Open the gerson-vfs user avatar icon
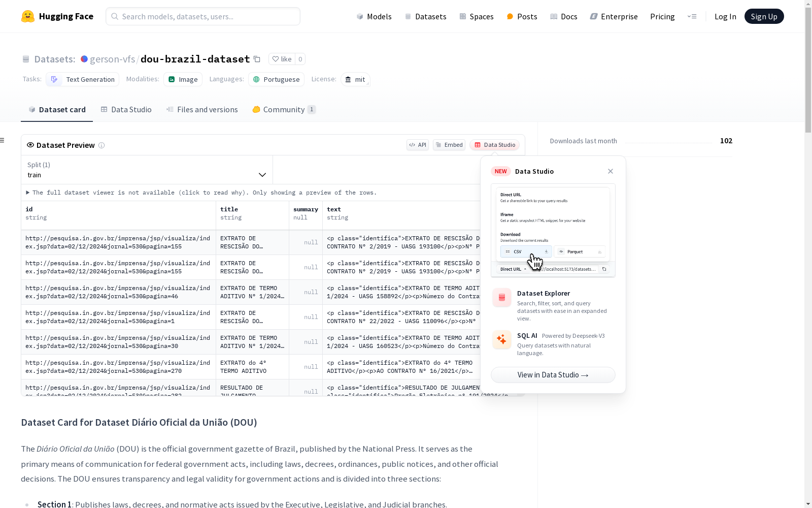Image resolution: width=812 pixels, height=508 pixels. [x=84, y=59]
